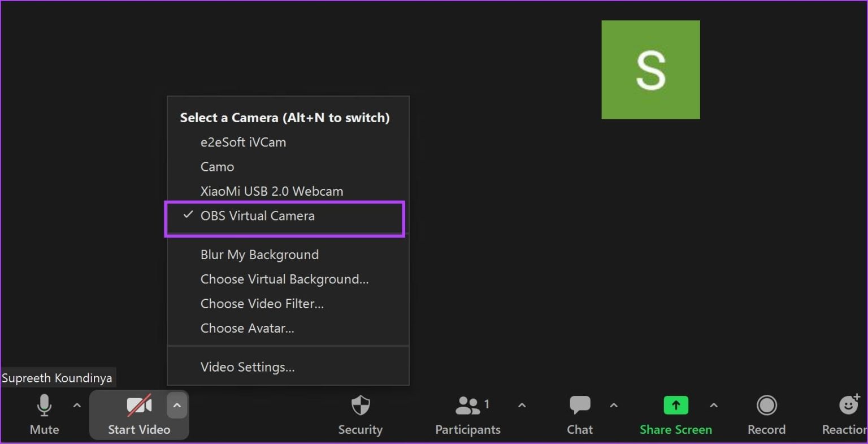
Task: Mute the microphone
Action: (x=44, y=415)
